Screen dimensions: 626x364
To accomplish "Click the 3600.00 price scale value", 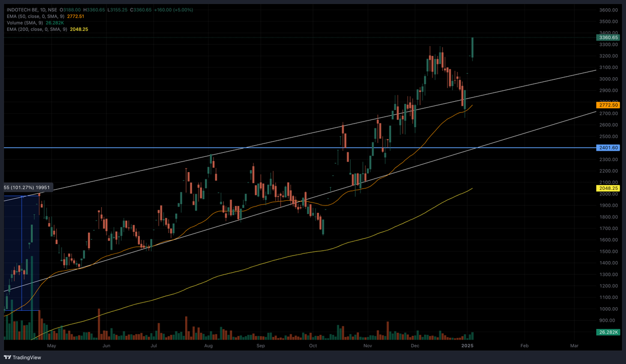I will (609, 10).
